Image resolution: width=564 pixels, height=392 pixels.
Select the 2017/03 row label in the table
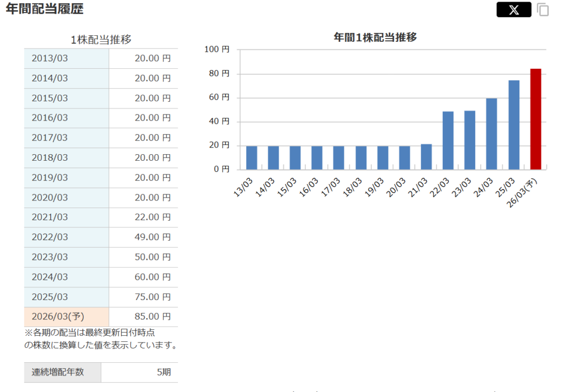50,138
